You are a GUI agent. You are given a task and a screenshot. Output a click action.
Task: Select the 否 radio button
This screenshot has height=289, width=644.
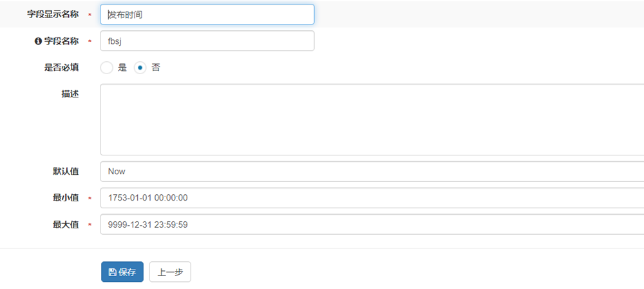tap(140, 67)
